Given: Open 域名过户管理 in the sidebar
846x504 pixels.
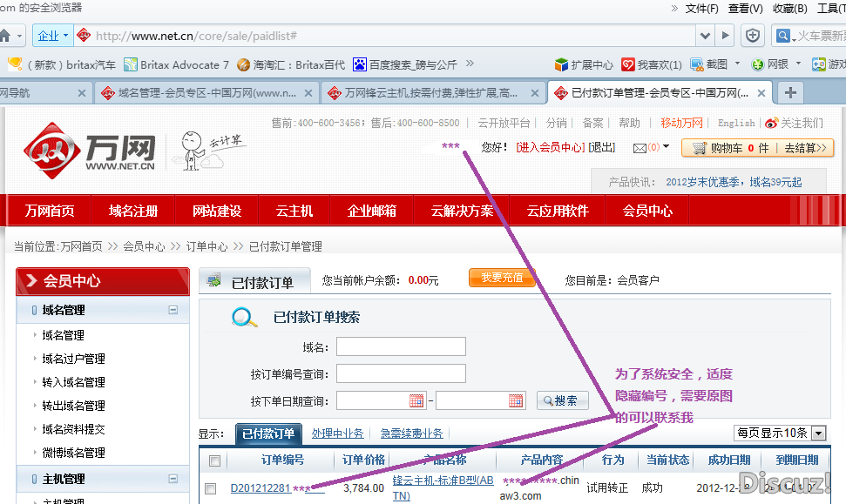Looking at the screenshot, I should pyautogui.click(x=73, y=359).
